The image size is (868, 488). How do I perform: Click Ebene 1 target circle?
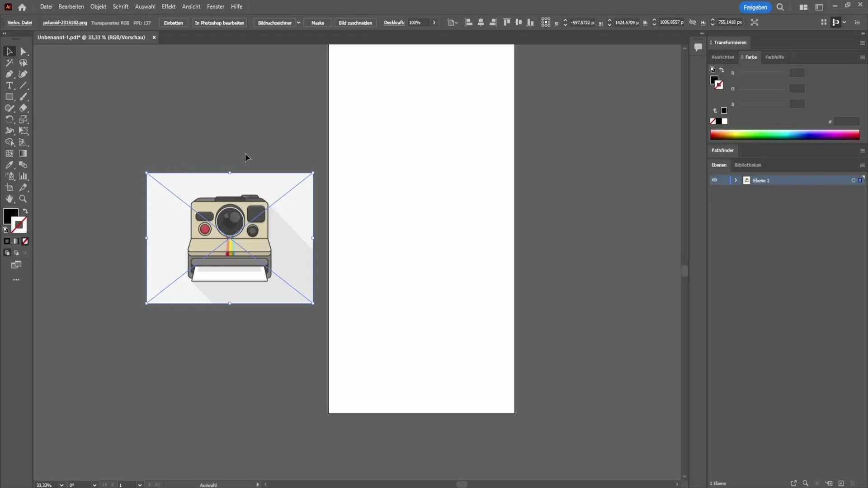853,180
